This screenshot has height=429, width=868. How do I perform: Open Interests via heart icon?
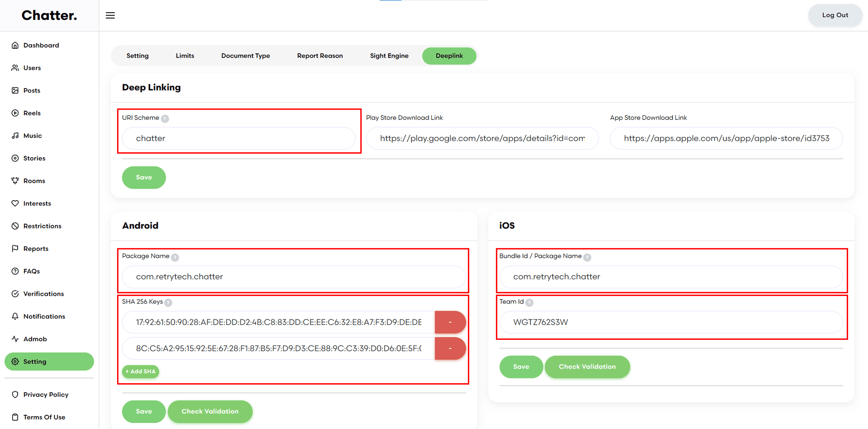15,203
